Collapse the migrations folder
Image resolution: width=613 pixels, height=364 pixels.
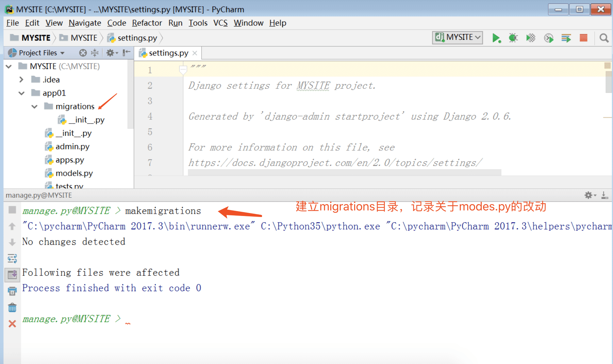coord(35,107)
